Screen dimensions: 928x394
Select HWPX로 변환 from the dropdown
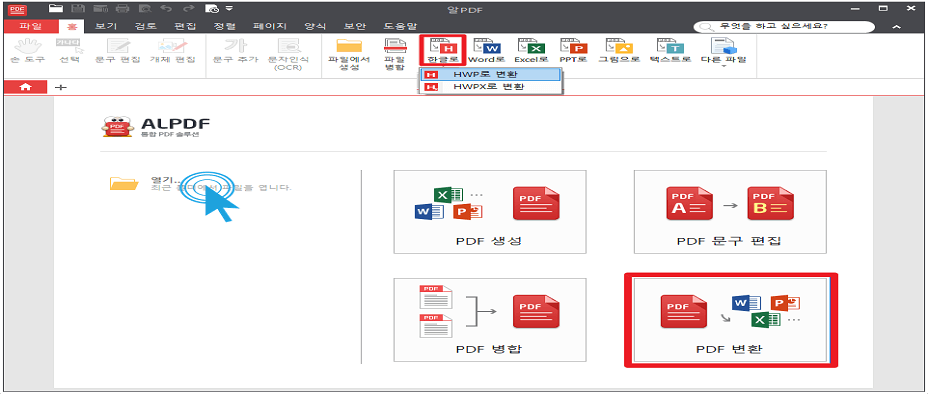tap(491, 86)
